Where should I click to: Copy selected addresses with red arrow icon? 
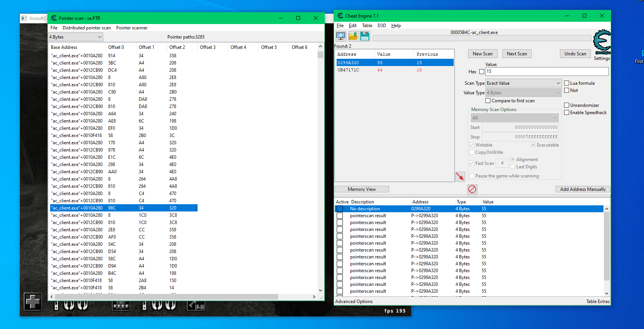[x=460, y=176]
